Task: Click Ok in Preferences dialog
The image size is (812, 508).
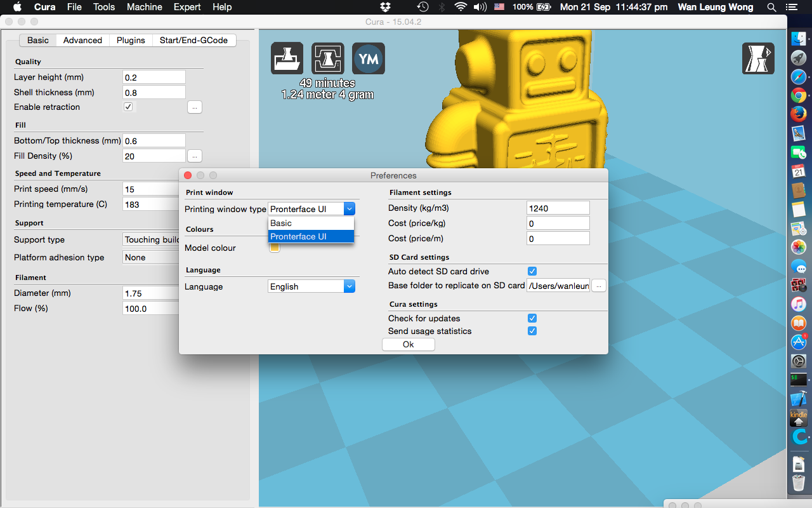Action: click(x=409, y=344)
